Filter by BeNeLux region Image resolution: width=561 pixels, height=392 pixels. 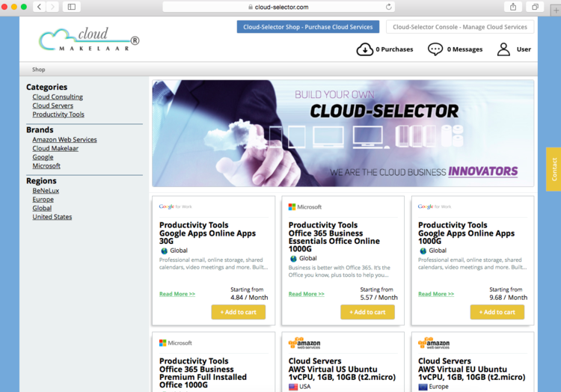tap(46, 191)
